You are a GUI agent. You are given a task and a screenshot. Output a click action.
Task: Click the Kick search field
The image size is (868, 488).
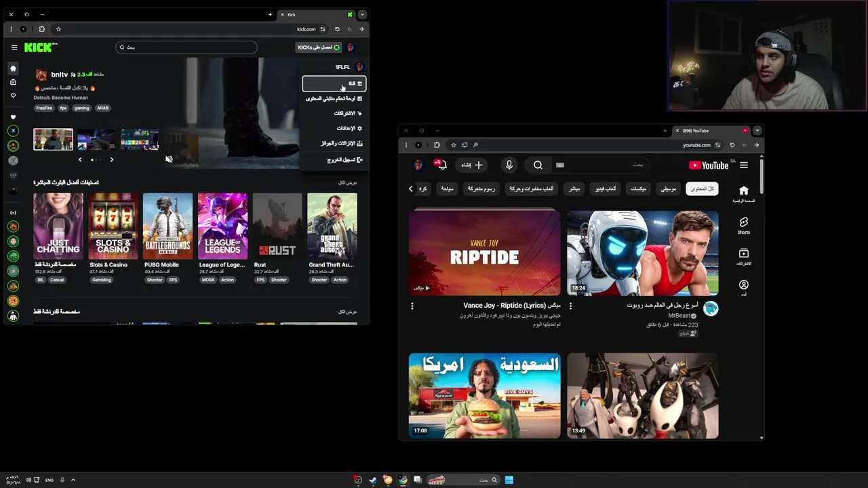click(x=186, y=47)
